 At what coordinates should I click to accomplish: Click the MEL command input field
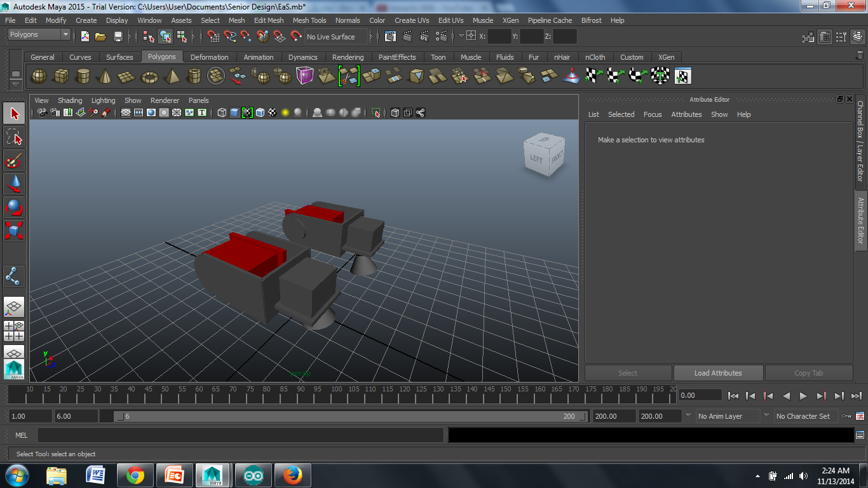(240, 435)
